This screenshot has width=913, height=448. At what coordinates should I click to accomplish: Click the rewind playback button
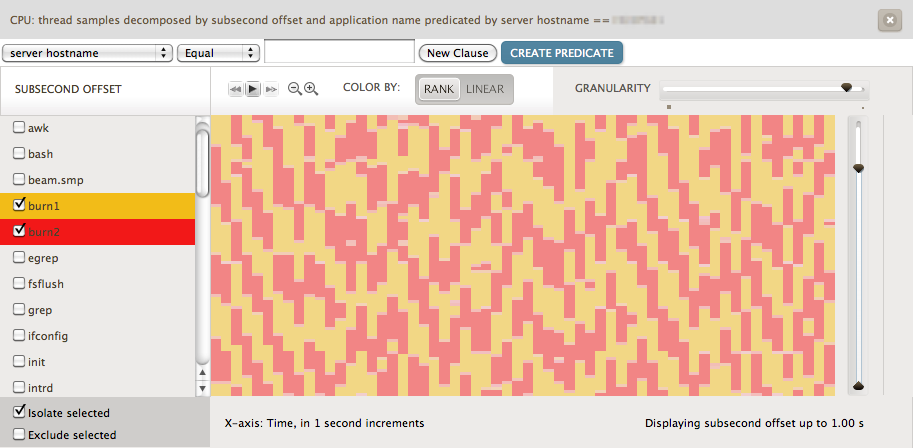(x=236, y=89)
